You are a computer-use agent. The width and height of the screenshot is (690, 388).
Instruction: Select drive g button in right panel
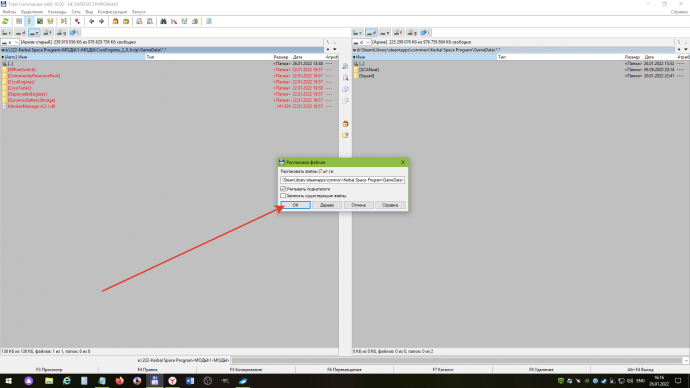412,33
